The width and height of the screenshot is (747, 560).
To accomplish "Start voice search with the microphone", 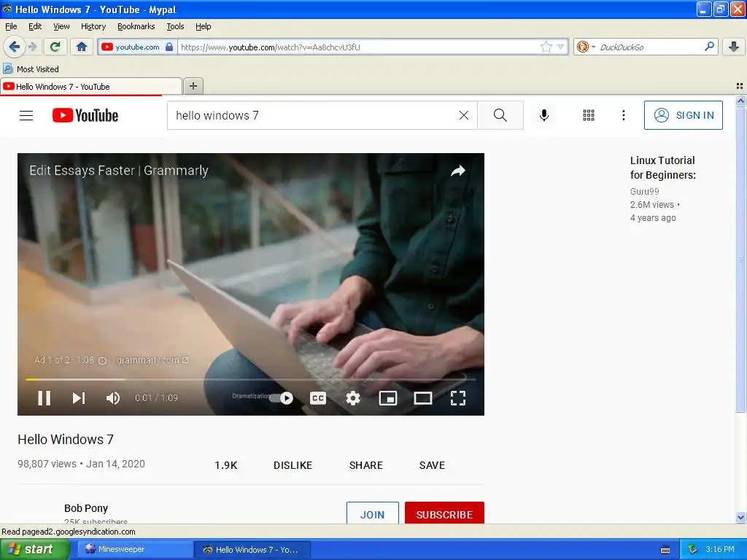I will click(544, 115).
